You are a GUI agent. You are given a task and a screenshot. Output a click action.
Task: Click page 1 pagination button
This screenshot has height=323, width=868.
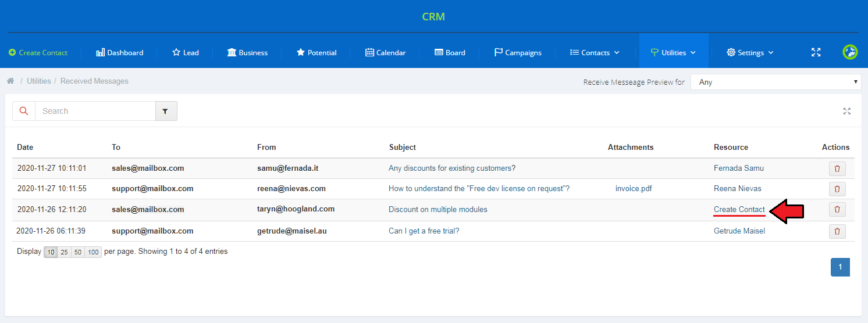(x=840, y=267)
